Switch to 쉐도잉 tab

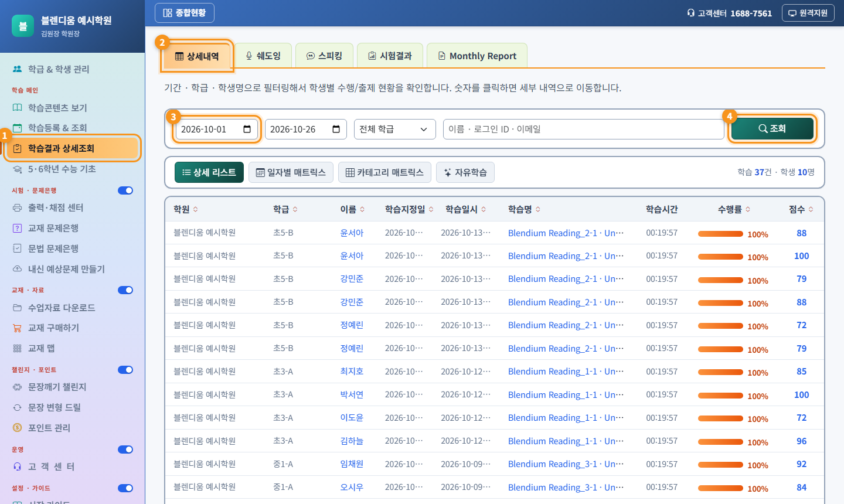coord(263,56)
